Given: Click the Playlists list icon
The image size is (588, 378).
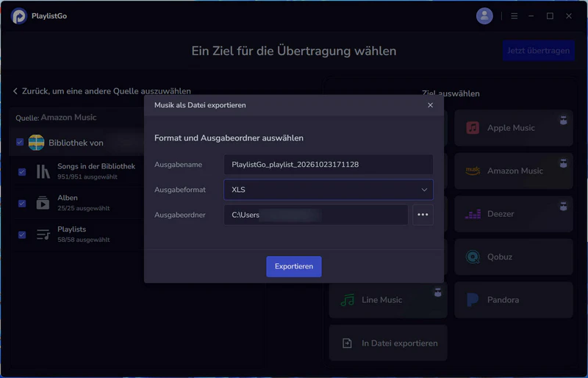Looking at the screenshot, I should coord(43,235).
